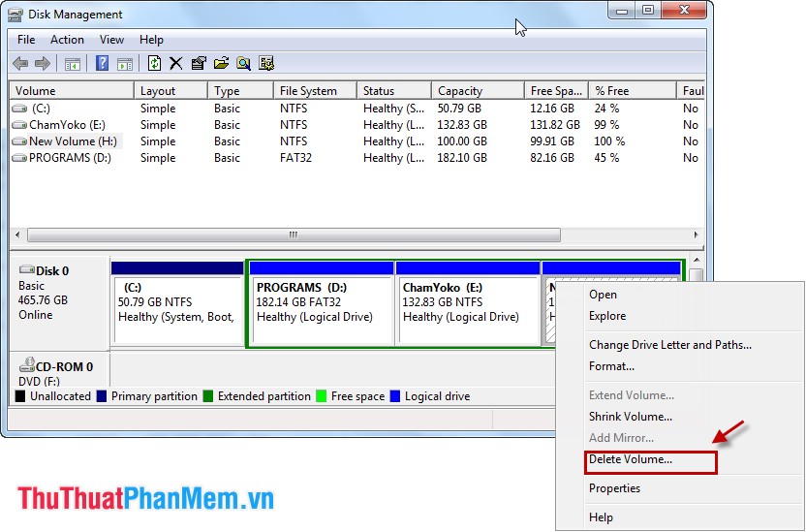Click the 50.79 GB capacity cell
The height and width of the screenshot is (532, 806).
(x=459, y=109)
